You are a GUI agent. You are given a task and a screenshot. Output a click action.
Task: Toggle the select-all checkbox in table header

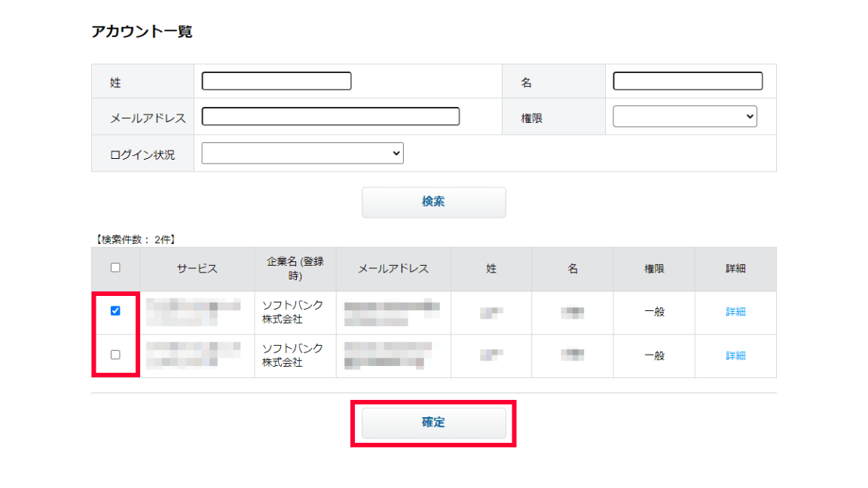coord(115,267)
